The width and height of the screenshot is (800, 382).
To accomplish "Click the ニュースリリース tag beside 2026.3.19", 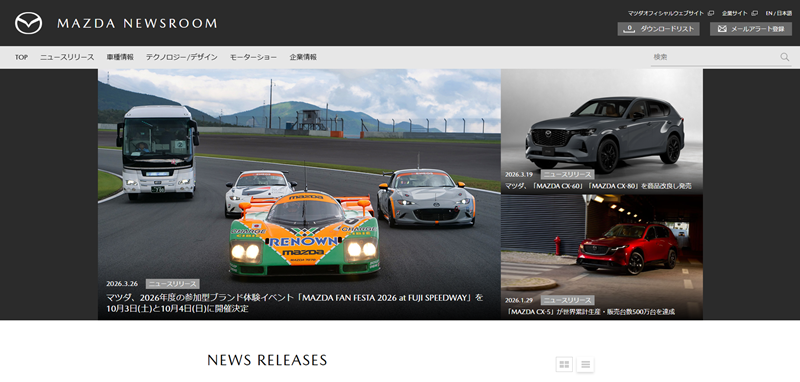I will click(x=567, y=174).
